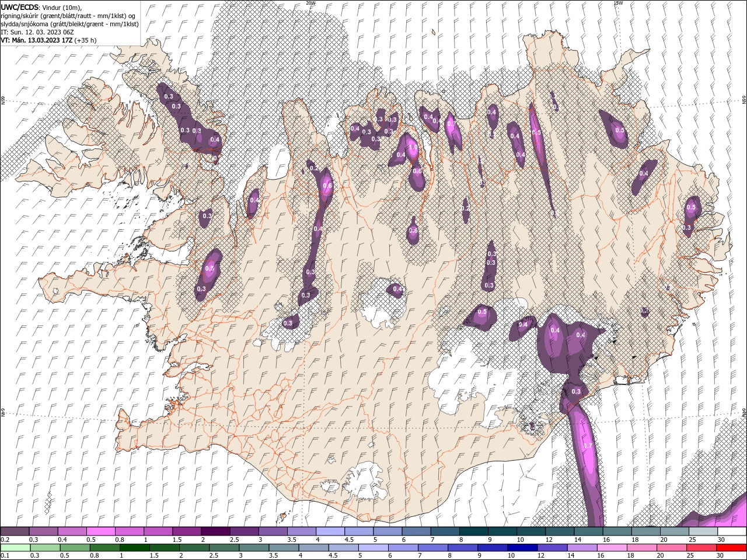Click the '15W' longitude label at the top edge
747x560 pixels.
[618, 3]
